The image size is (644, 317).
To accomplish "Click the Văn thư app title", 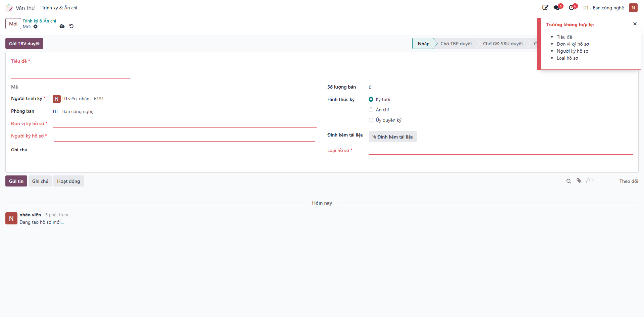I will [25, 8].
